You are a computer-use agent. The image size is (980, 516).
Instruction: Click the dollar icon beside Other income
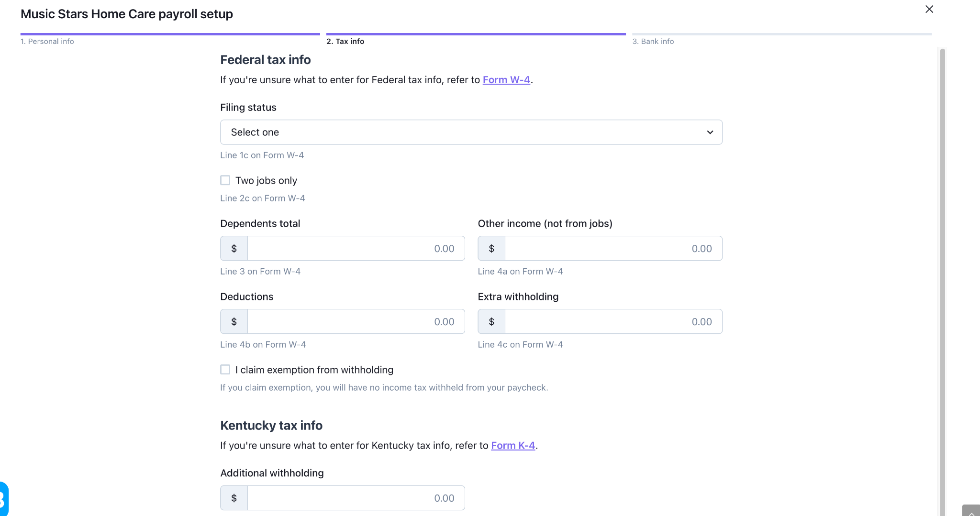[x=491, y=249]
